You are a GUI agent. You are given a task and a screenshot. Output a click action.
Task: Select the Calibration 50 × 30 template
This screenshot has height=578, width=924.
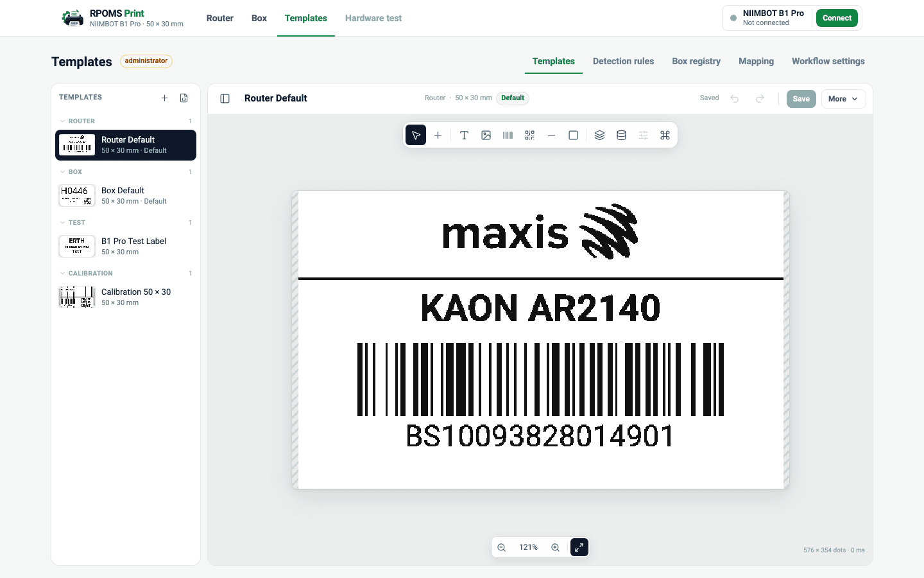[126, 297]
